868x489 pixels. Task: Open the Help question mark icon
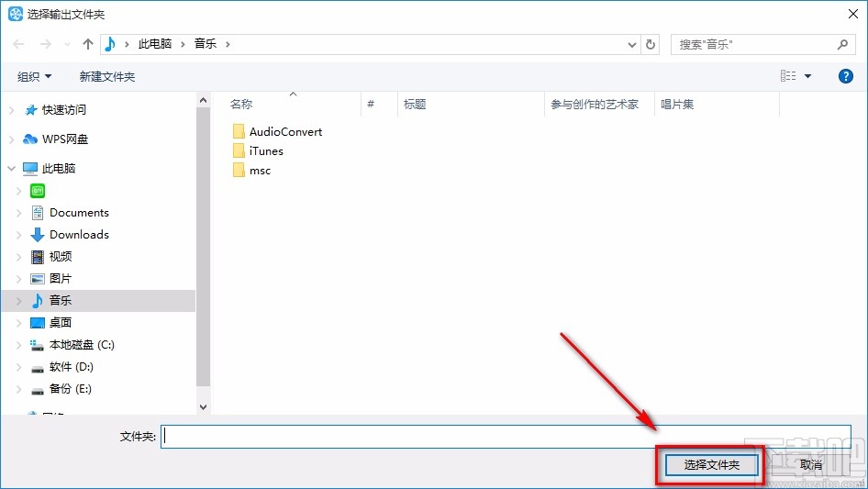coord(845,76)
